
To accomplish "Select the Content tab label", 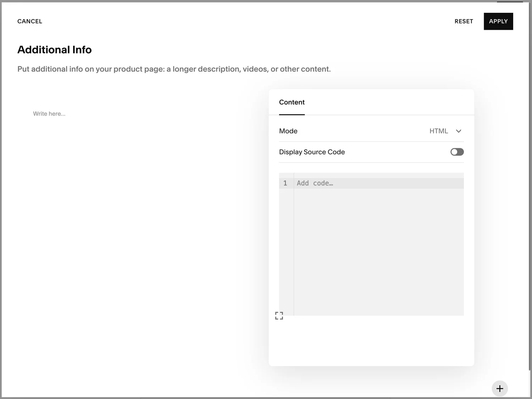I will tap(292, 102).
